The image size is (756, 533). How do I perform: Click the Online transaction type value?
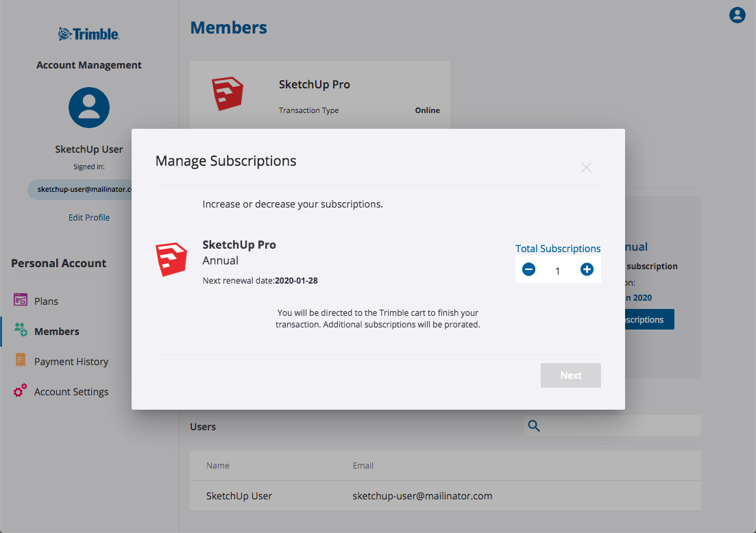[x=427, y=110]
